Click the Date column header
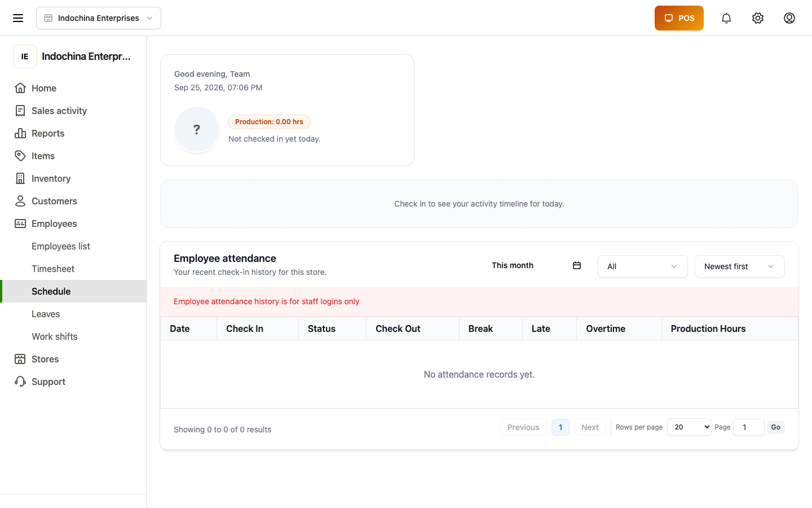Screen dimensions: 812x508 189,329
